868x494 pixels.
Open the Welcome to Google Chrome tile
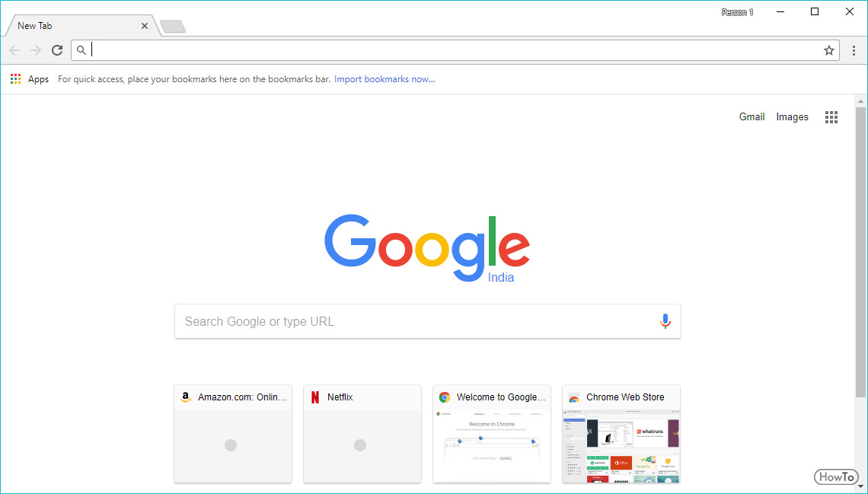pyautogui.click(x=492, y=434)
